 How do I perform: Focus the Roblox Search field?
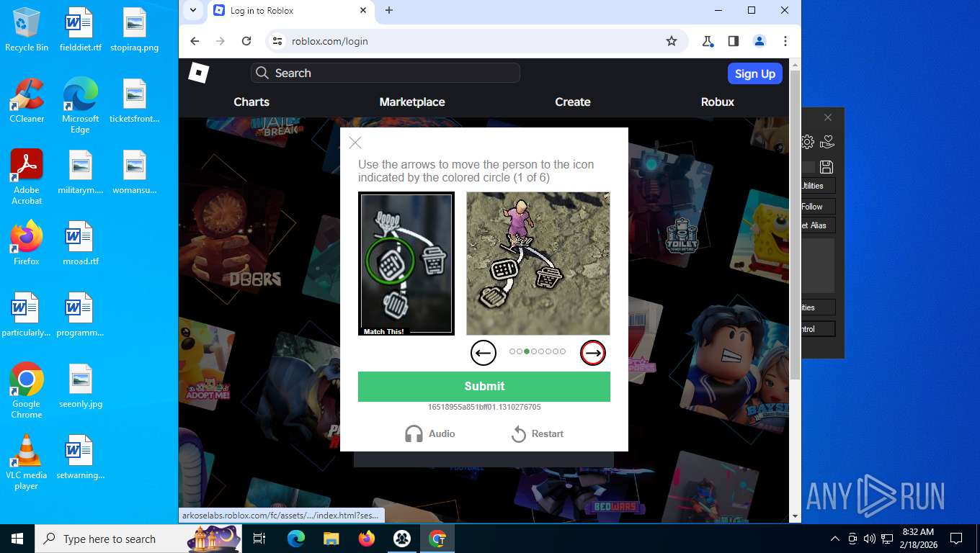tap(386, 73)
